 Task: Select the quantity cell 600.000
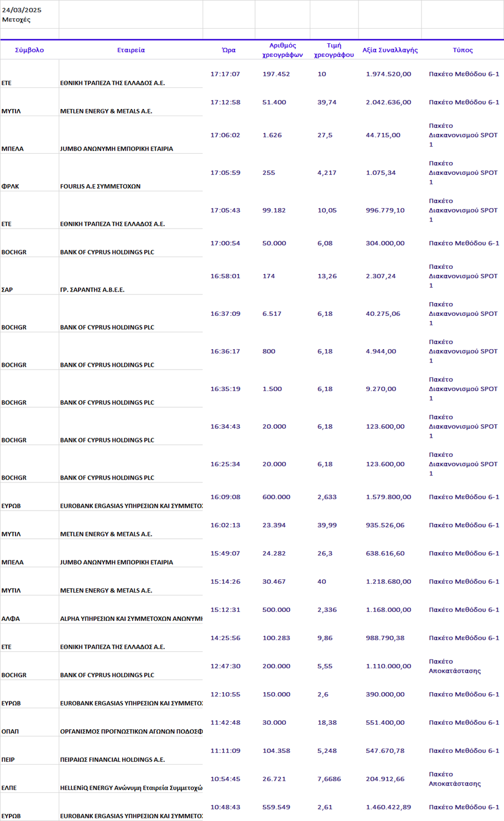[x=276, y=497]
